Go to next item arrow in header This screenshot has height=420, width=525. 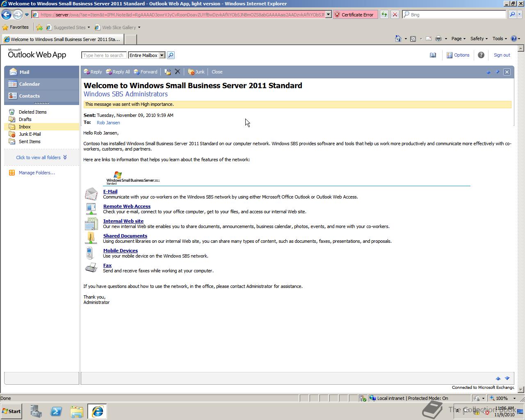[498, 72]
